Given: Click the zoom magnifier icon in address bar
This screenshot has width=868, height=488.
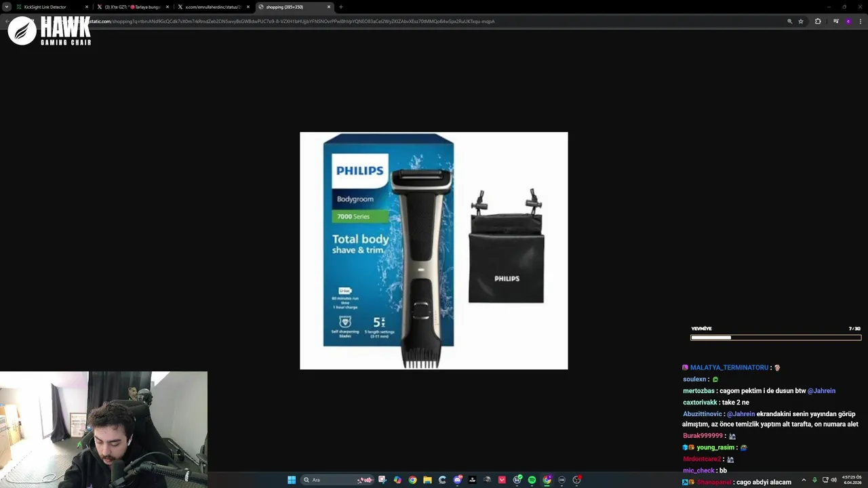Looking at the screenshot, I should 789,21.
